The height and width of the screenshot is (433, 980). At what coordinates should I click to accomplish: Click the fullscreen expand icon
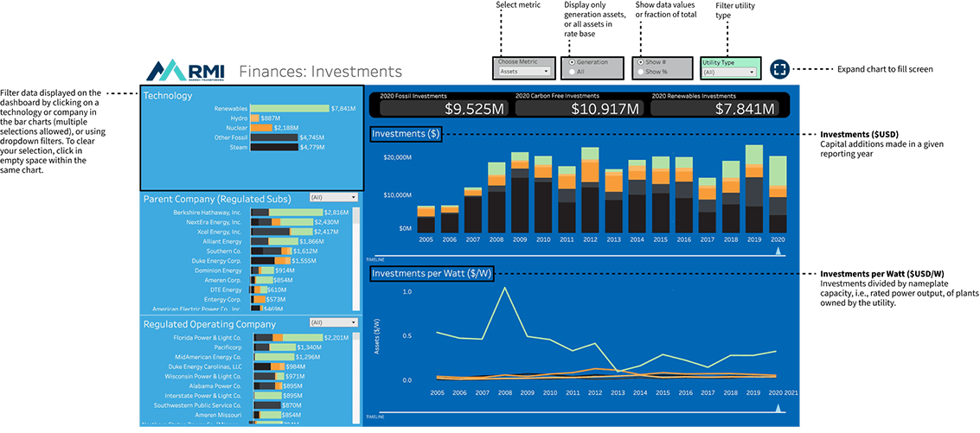[x=779, y=69]
